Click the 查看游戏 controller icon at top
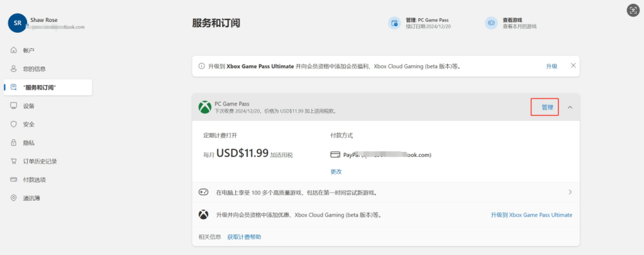Screen dimensions: 644x255 pyautogui.click(x=491, y=23)
